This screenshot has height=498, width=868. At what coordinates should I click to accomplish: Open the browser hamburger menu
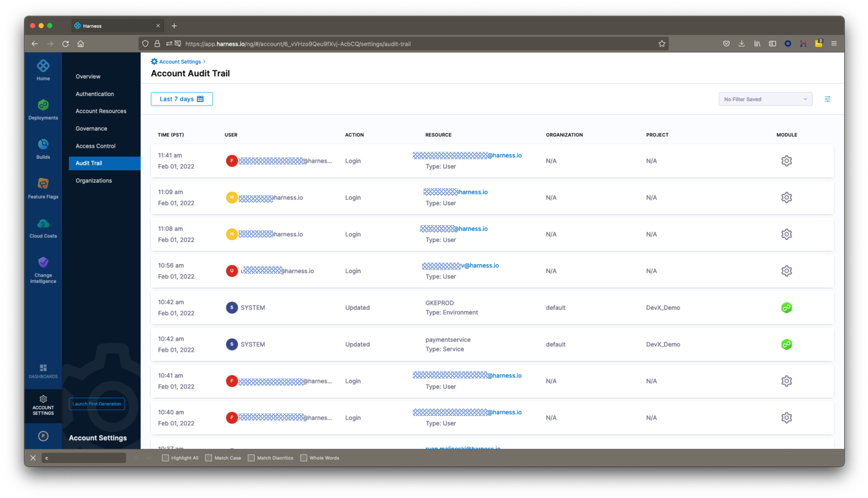tap(834, 44)
